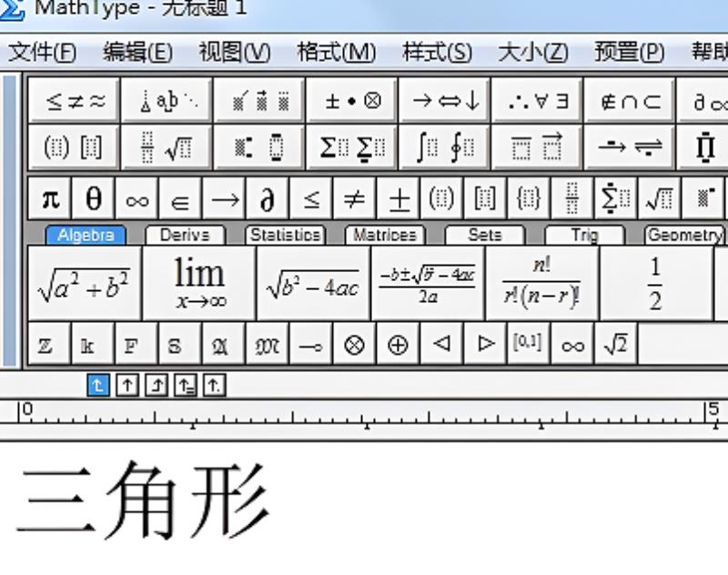Switch to the Geometry tab

[x=685, y=235]
